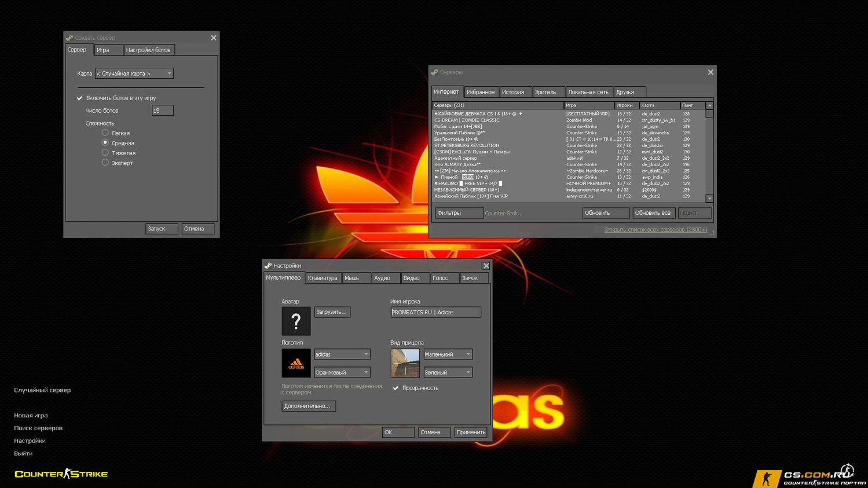This screenshot has height=488, width=868.
Task: Close the Создать сервер window
Action: coord(214,38)
